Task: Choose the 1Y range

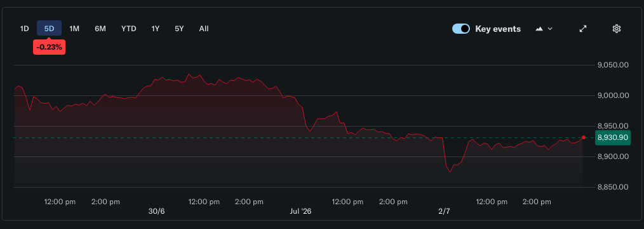Action: pos(155,29)
